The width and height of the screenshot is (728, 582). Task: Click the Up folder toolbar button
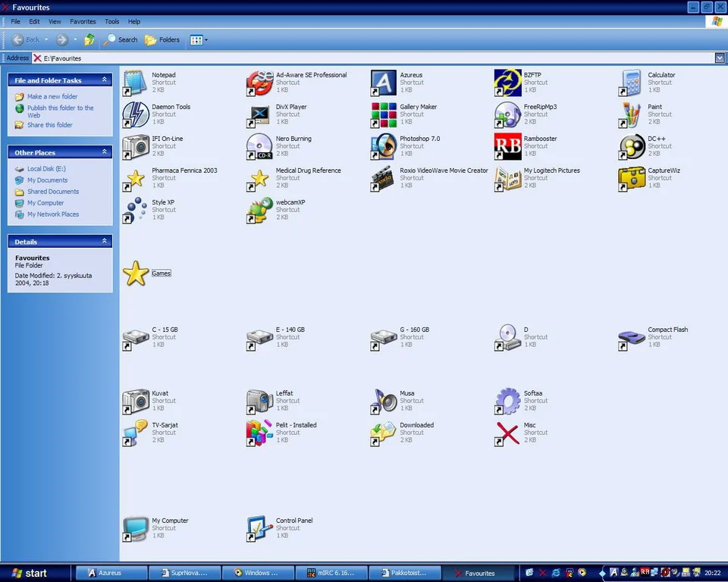(x=89, y=39)
